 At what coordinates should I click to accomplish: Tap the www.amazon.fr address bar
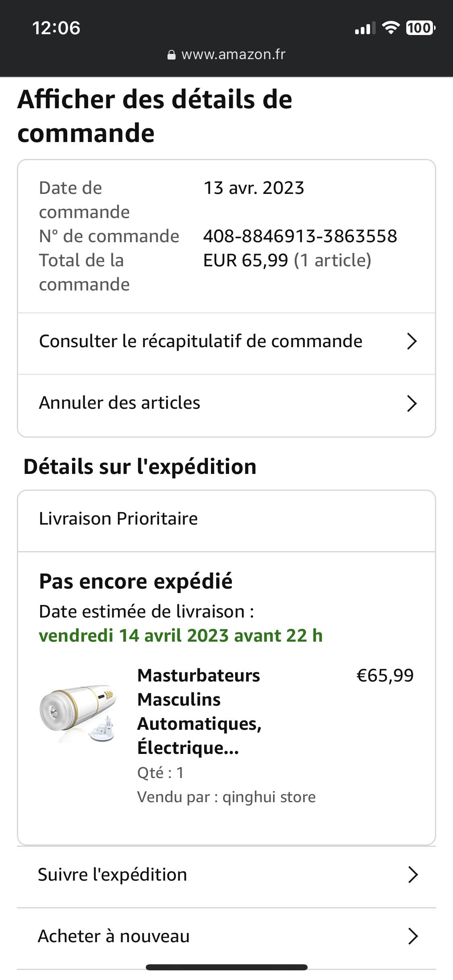pos(234,54)
